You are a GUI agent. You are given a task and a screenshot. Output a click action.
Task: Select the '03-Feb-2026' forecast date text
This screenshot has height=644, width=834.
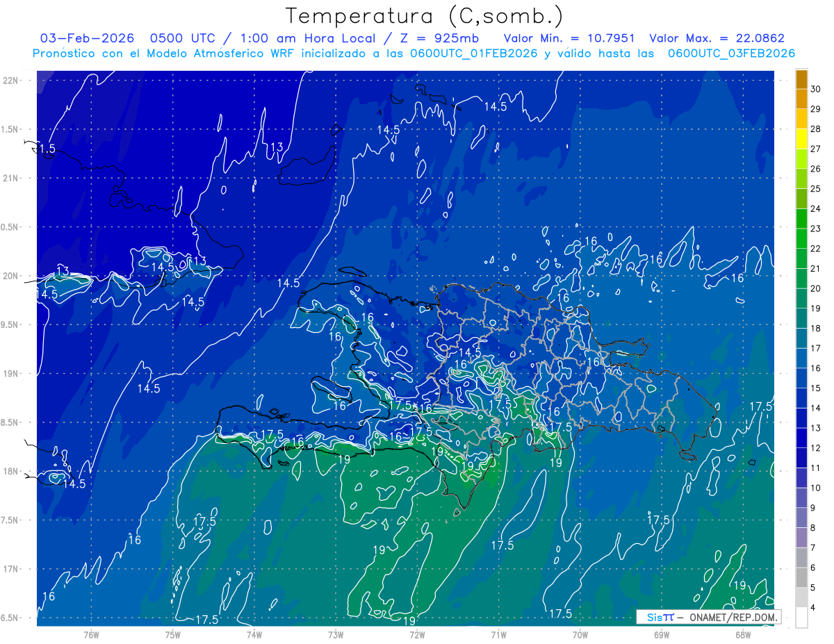point(85,38)
